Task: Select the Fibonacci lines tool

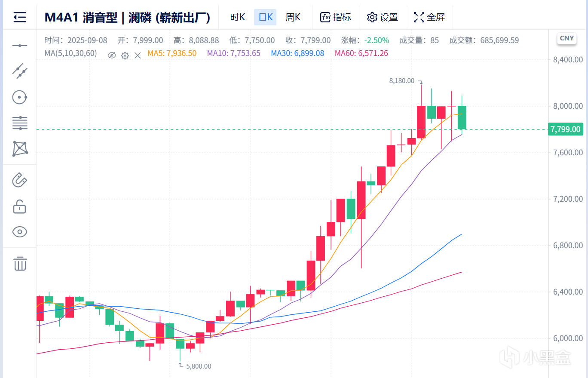Action: pos(20,123)
